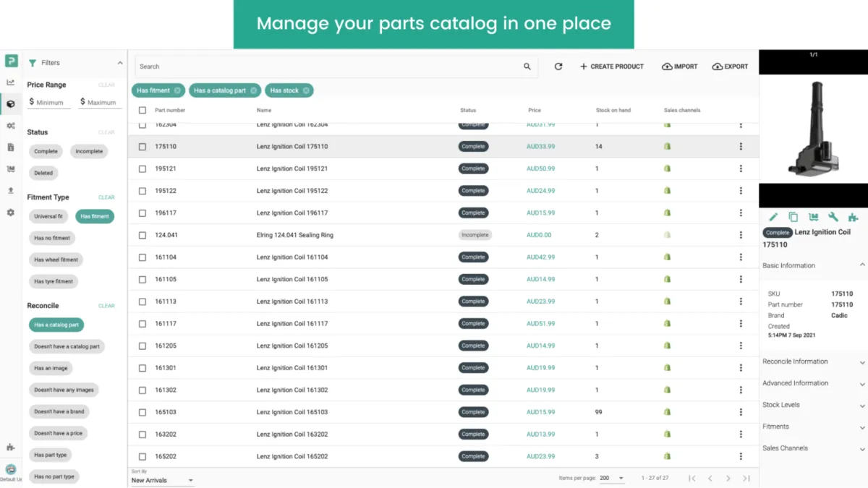This screenshot has width=868, height=488.
Task: Click the product search field
Action: tap(329, 67)
